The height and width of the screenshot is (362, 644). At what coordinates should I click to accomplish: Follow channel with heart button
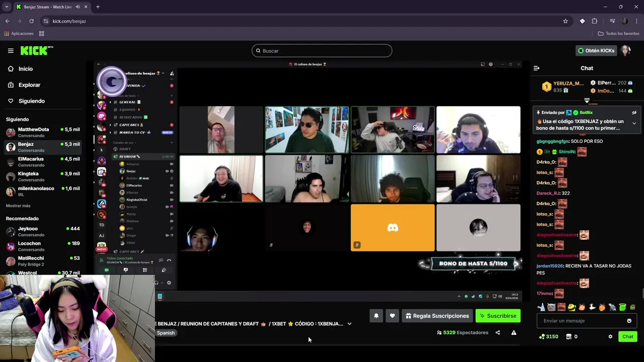(392, 316)
